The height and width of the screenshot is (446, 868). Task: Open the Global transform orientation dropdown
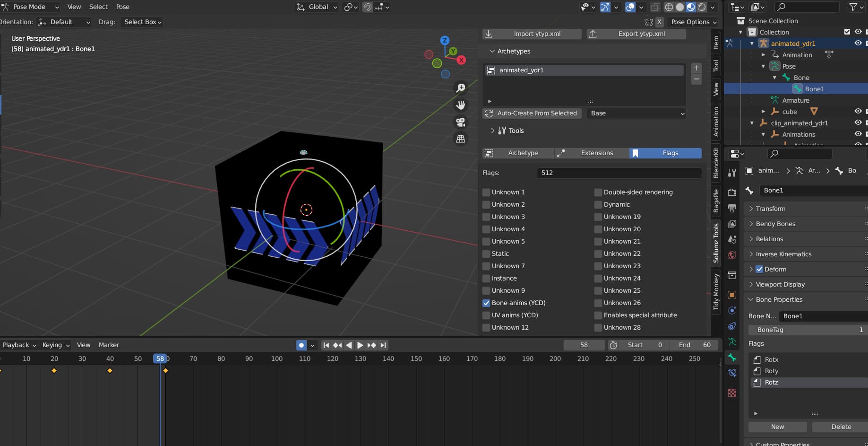318,7
